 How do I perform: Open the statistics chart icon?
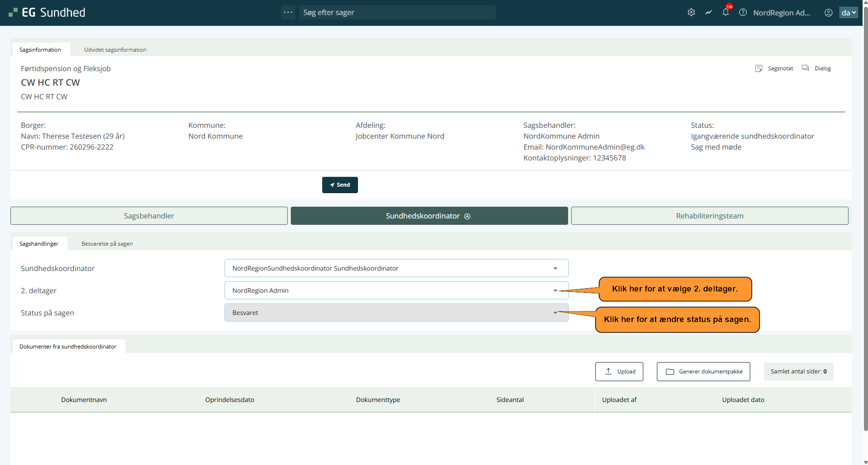(x=709, y=13)
